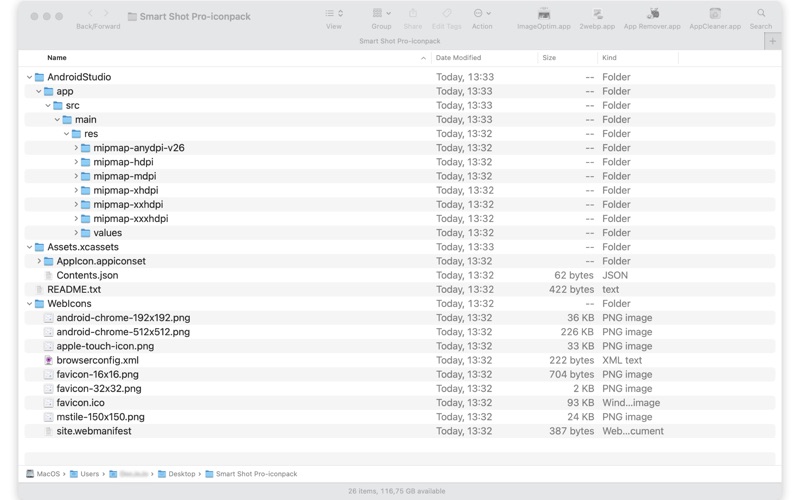The image size is (800, 500).
Task: Select favicon-32x32.png file name
Action: coord(99,389)
